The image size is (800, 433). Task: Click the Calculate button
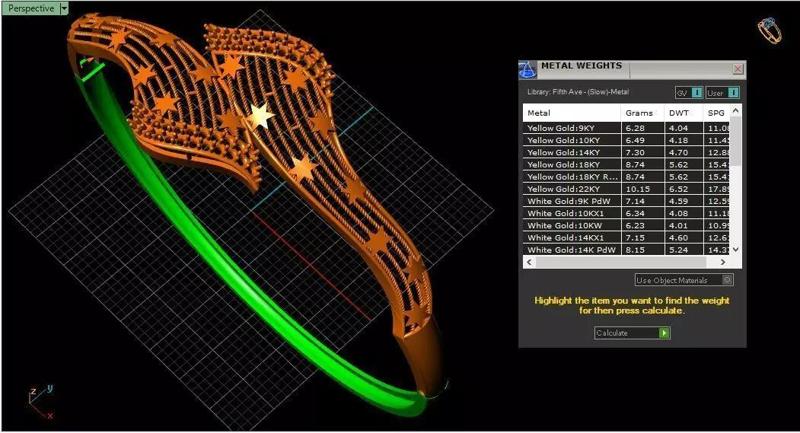pos(632,333)
